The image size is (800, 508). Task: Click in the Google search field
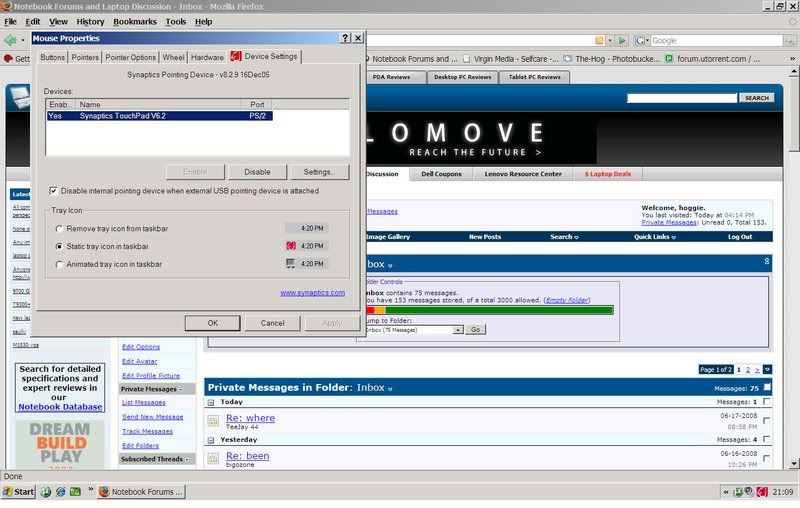[716, 40]
